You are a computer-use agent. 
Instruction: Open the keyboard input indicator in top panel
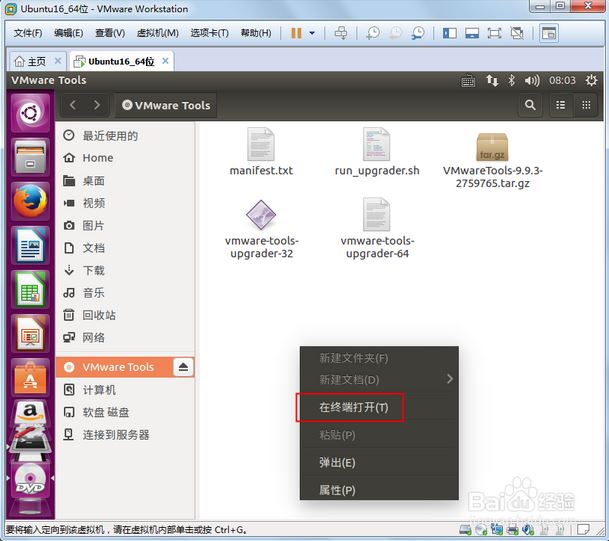[468, 81]
